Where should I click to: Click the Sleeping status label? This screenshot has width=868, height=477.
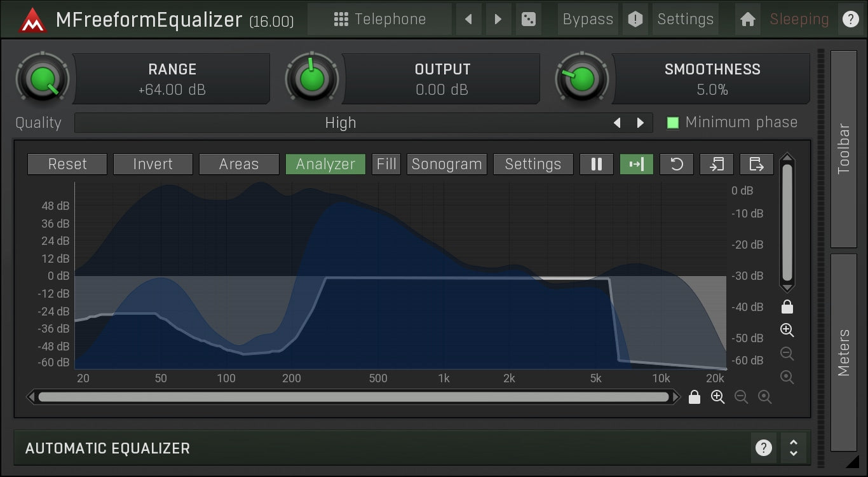click(x=799, y=20)
